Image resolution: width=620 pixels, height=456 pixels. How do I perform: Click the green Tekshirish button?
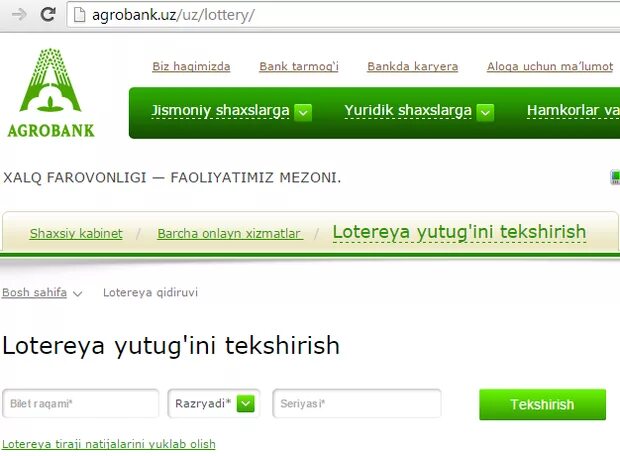point(542,404)
